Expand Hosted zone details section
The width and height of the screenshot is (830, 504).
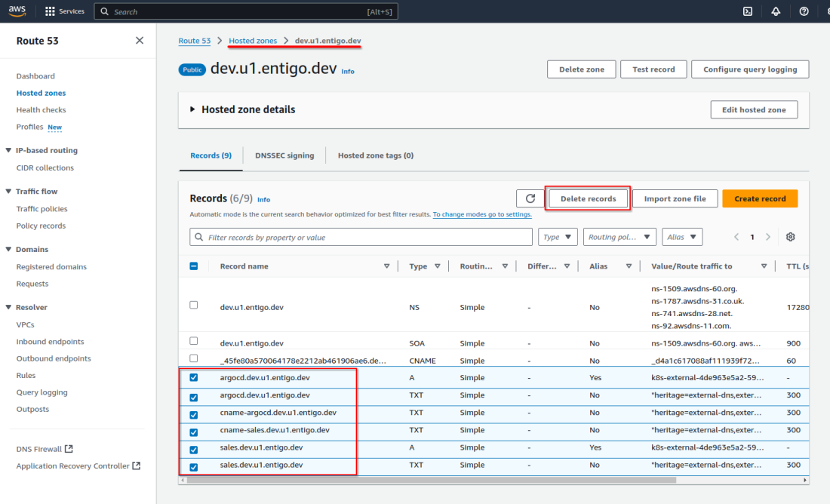click(192, 109)
